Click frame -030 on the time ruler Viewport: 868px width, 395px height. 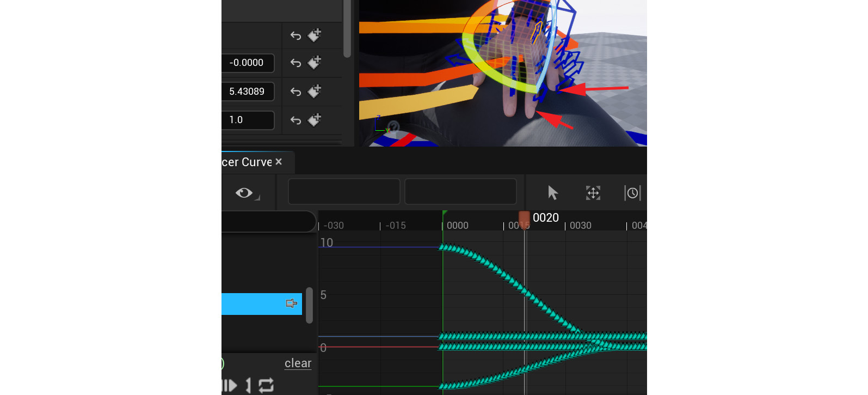(334, 226)
